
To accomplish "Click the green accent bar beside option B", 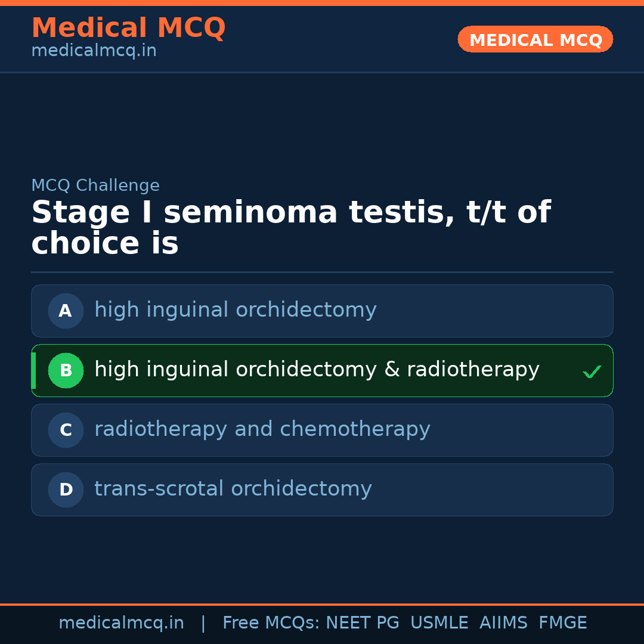I will (33, 370).
